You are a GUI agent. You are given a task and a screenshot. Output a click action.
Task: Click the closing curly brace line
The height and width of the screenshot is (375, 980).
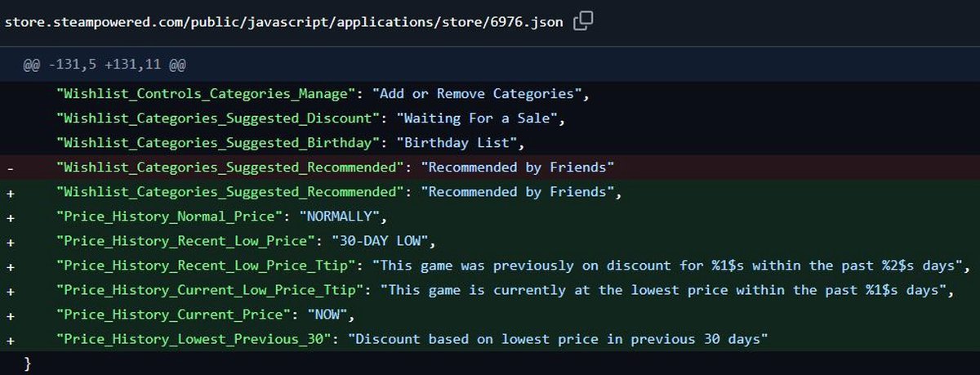click(29, 361)
